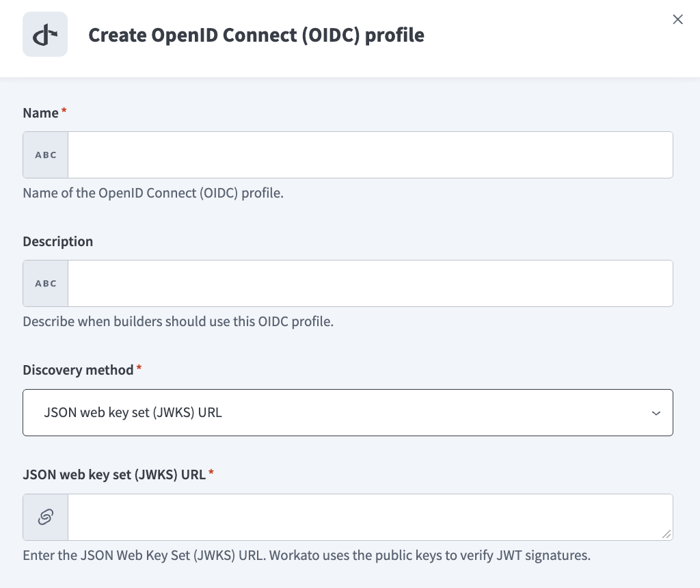Viewport: 700px width, 588px height.
Task: Focus the Name input field
Action: 370,155
